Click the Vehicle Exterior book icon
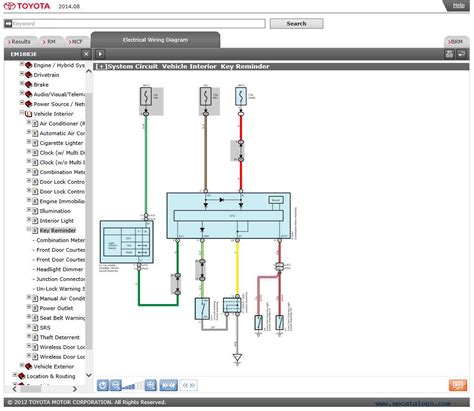This screenshot has height=411, width=474. tap(29, 366)
